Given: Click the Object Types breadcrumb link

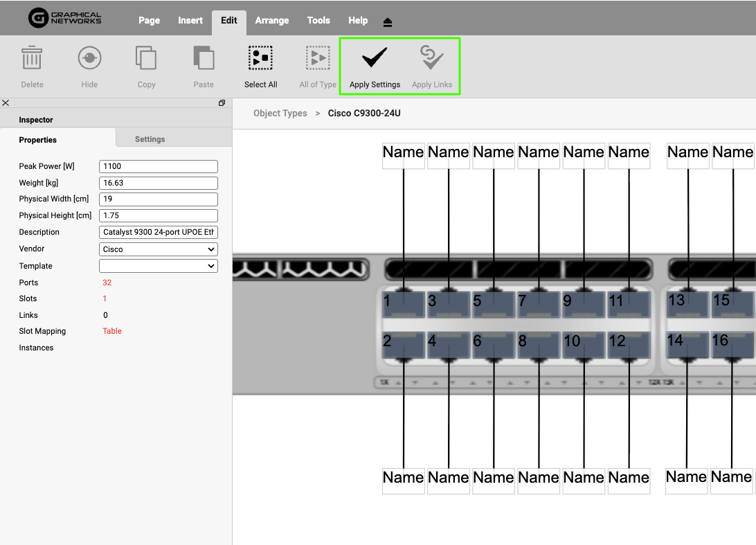Looking at the screenshot, I should click(x=280, y=113).
